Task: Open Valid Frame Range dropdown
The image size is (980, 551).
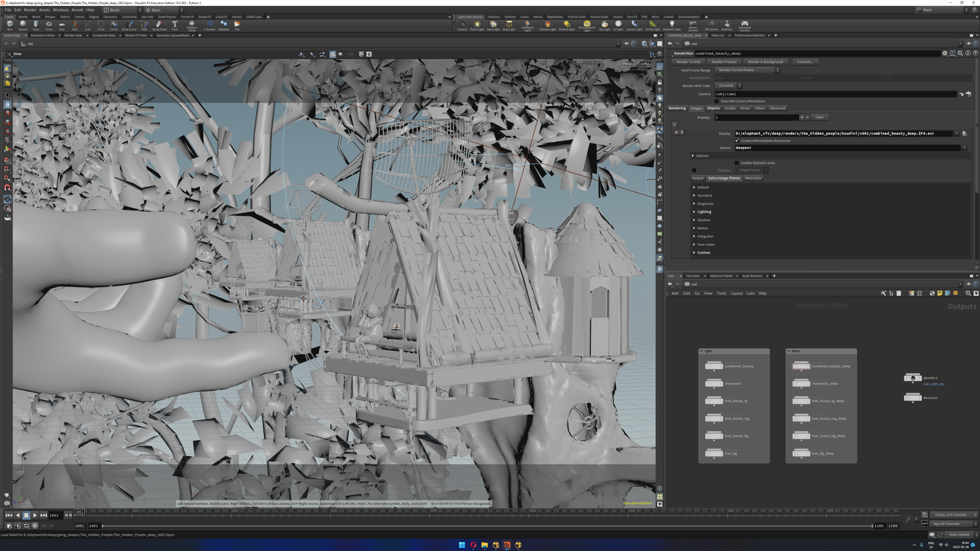Action: tap(747, 70)
